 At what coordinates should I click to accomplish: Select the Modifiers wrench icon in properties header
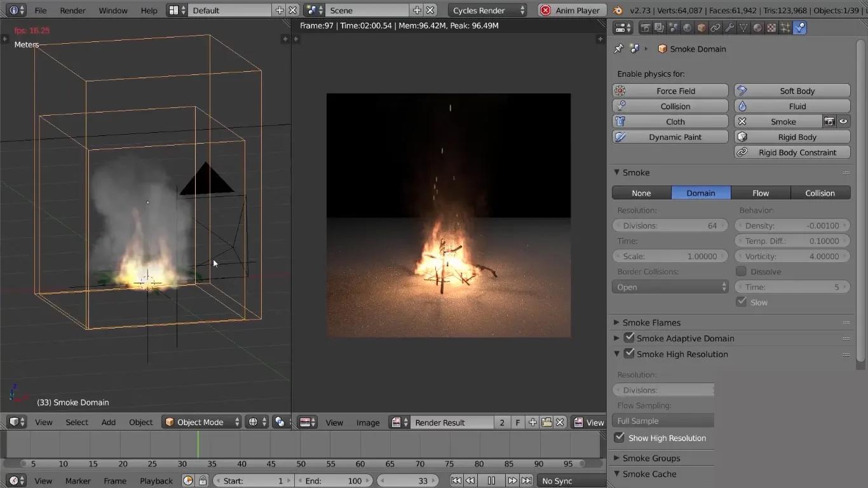(729, 27)
